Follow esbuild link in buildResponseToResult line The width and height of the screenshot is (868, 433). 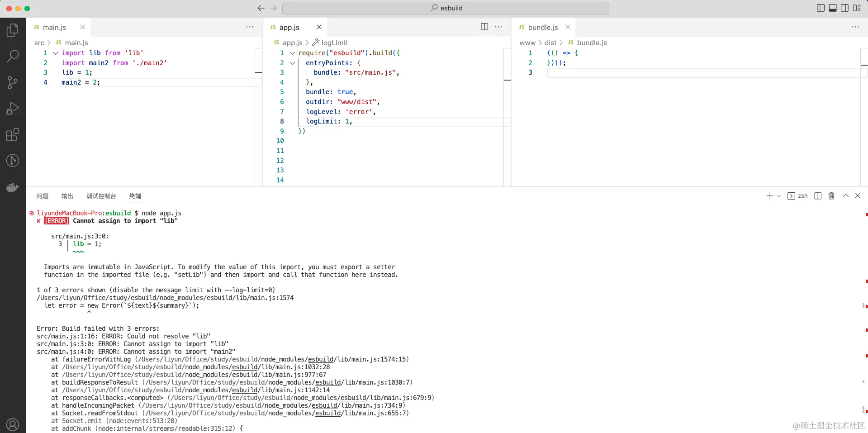[328, 382]
